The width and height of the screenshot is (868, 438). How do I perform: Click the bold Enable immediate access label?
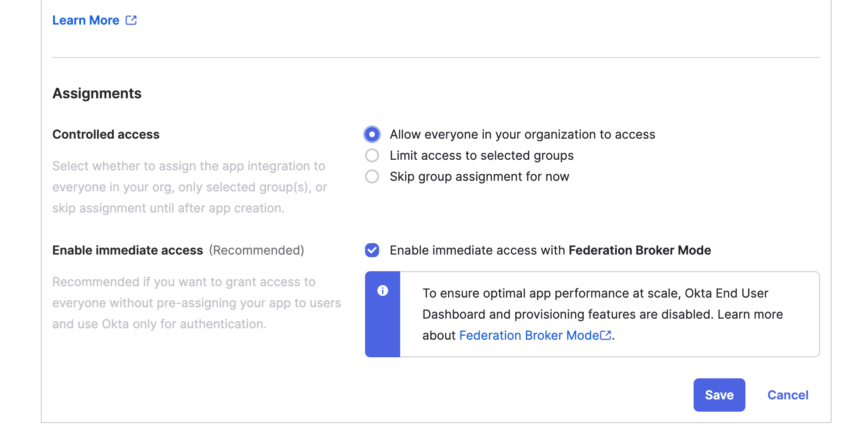click(128, 250)
